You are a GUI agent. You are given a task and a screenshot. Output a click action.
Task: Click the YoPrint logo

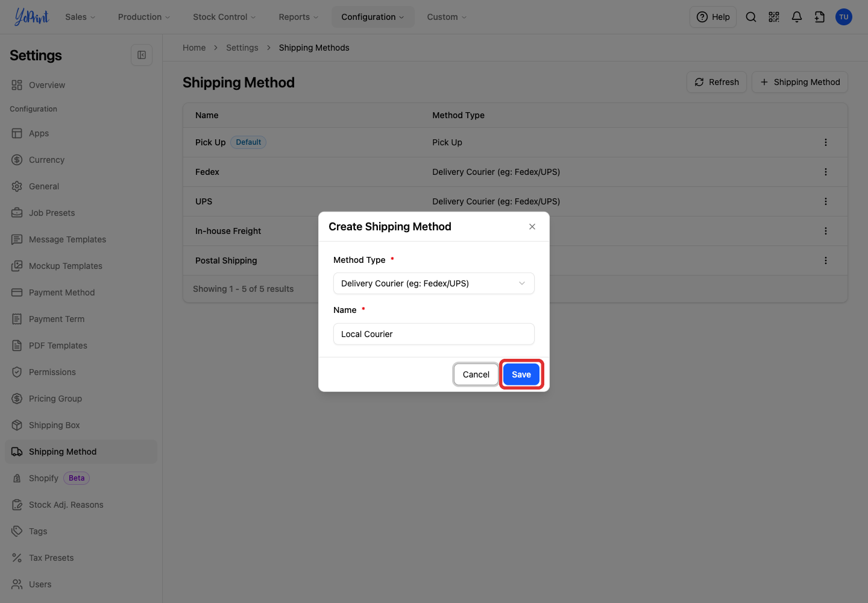point(31,17)
